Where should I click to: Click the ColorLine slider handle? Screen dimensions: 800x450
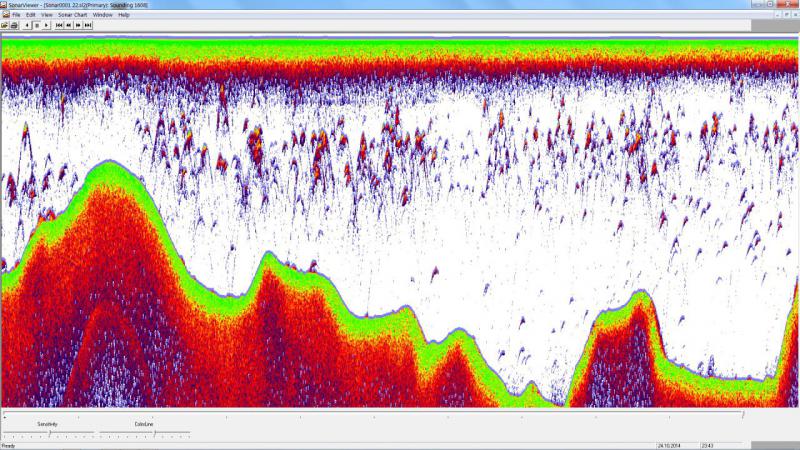(x=155, y=432)
